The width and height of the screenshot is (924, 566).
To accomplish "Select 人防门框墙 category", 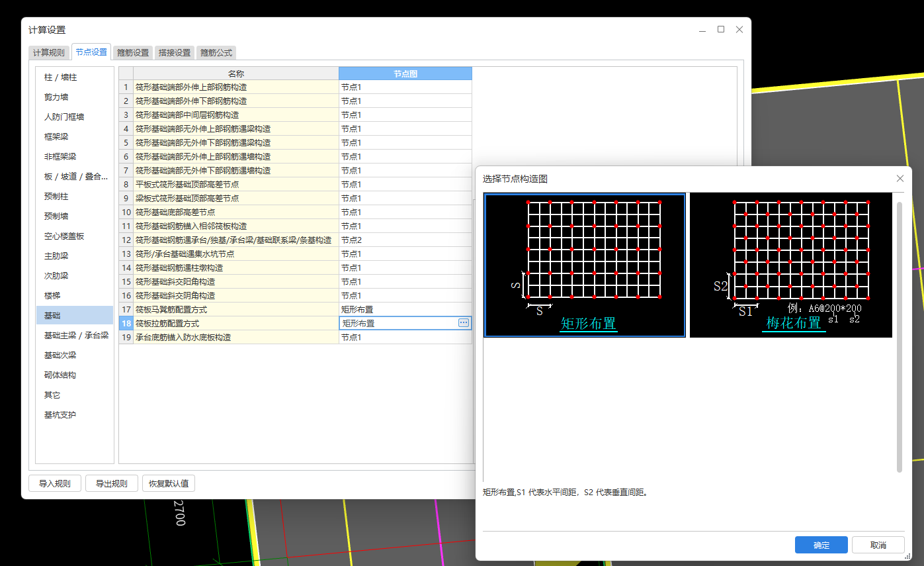I will (75, 117).
